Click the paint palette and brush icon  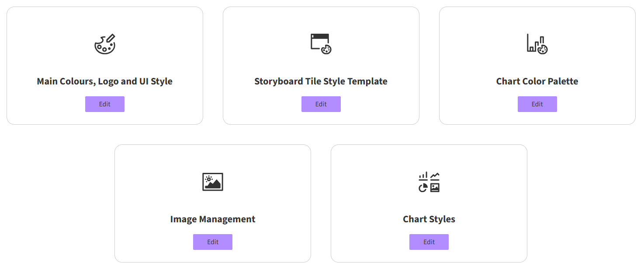click(105, 44)
